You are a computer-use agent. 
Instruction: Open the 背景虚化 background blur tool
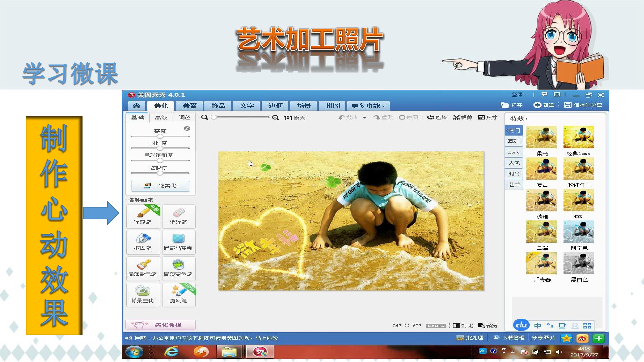click(x=143, y=295)
